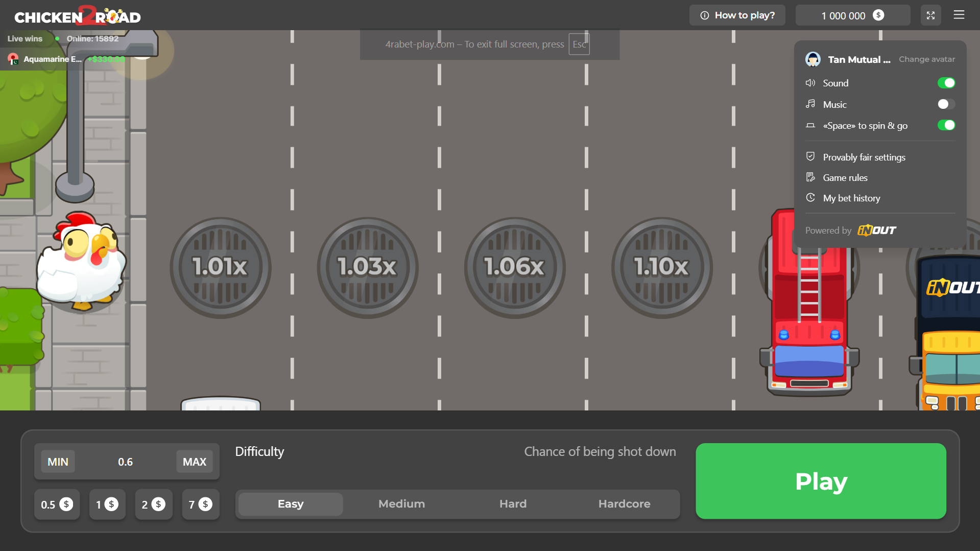
Task: Open Game rules from menu
Action: pyautogui.click(x=845, y=178)
